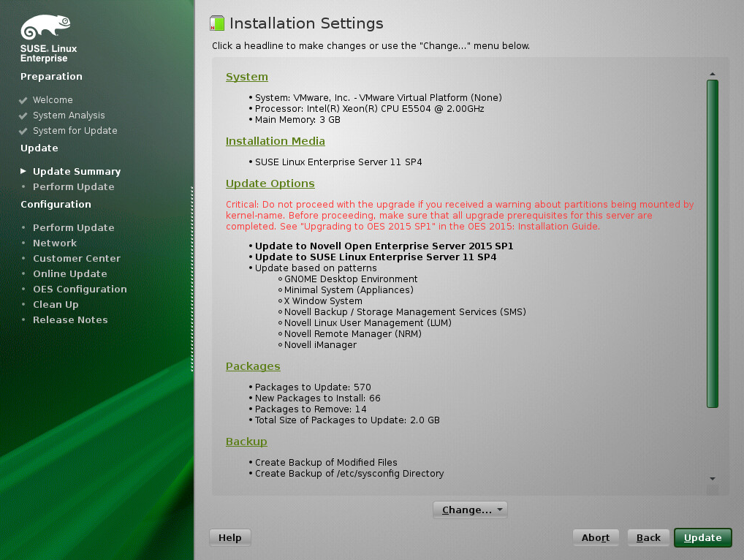744x560 pixels.
Task: Open the Backup headline link
Action: 246,442
